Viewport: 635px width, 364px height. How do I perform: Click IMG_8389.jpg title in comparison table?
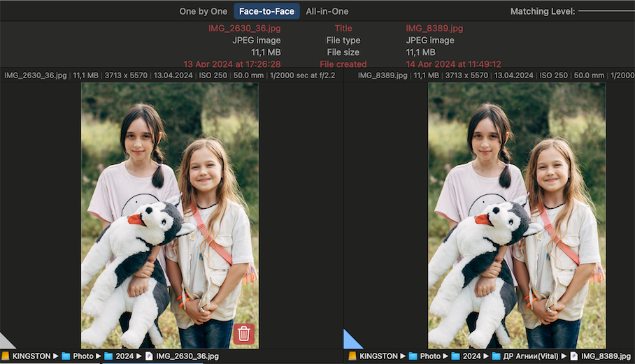coord(434,29)
